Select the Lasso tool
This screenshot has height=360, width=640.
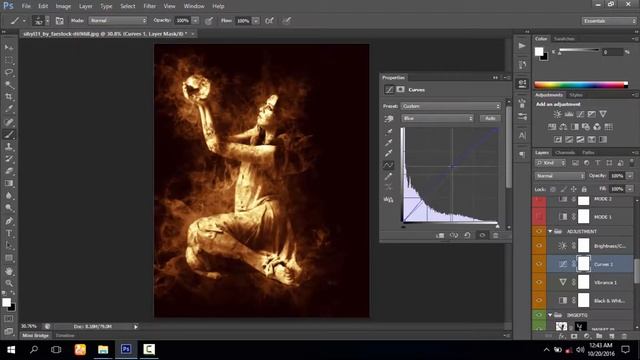tap(9, 72)
